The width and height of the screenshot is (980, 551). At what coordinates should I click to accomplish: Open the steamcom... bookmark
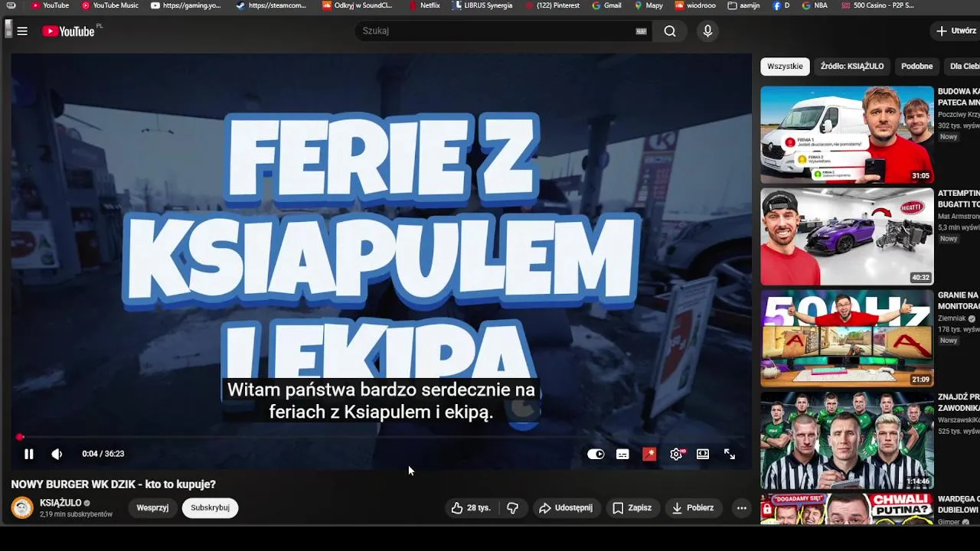271,5
